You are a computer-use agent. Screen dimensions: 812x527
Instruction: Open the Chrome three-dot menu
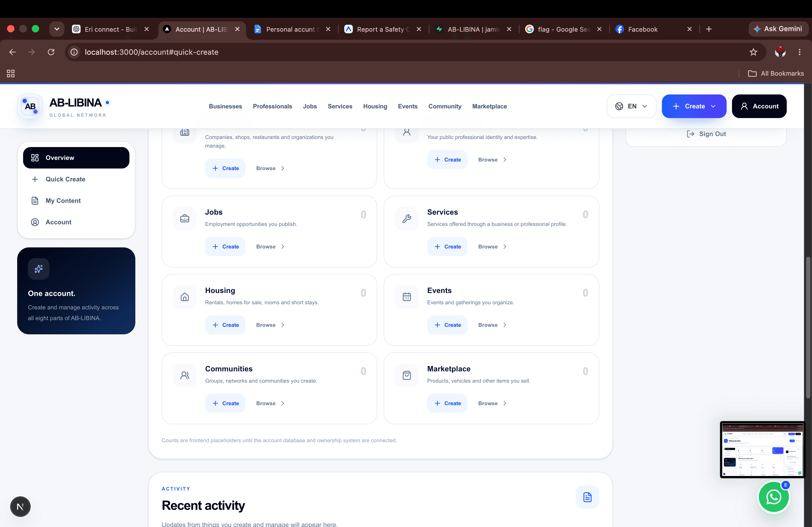point(799,52)
